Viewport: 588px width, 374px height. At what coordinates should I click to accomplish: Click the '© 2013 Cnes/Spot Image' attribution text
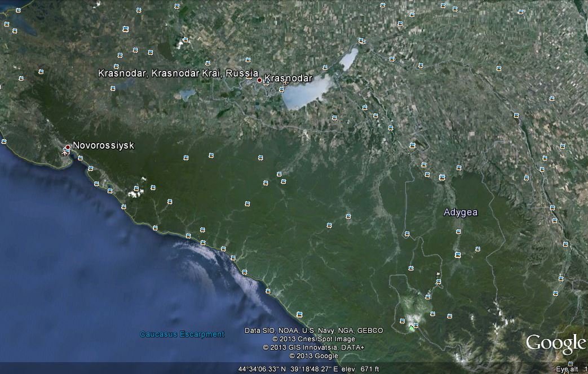point(314,339)
